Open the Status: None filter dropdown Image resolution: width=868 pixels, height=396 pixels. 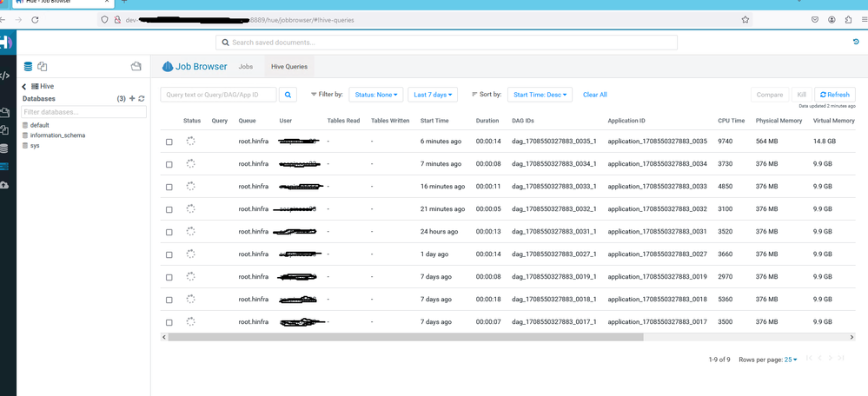click(376, 95)
